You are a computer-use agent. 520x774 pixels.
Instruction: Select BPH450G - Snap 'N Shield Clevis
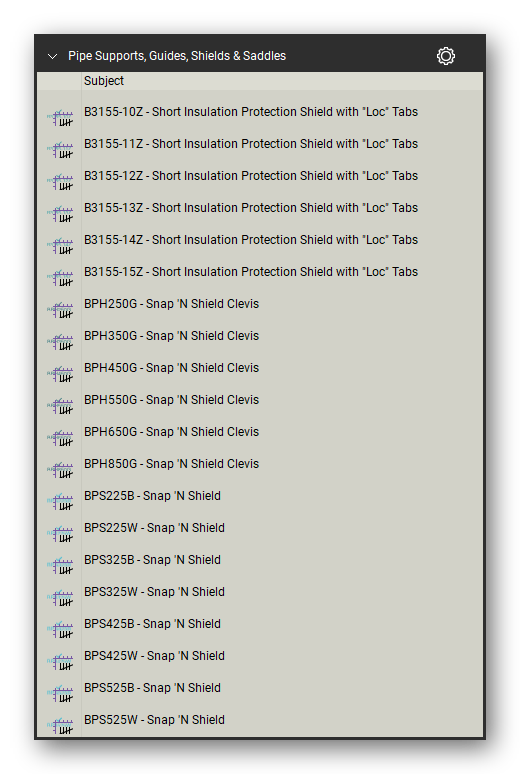pos(171,368)
